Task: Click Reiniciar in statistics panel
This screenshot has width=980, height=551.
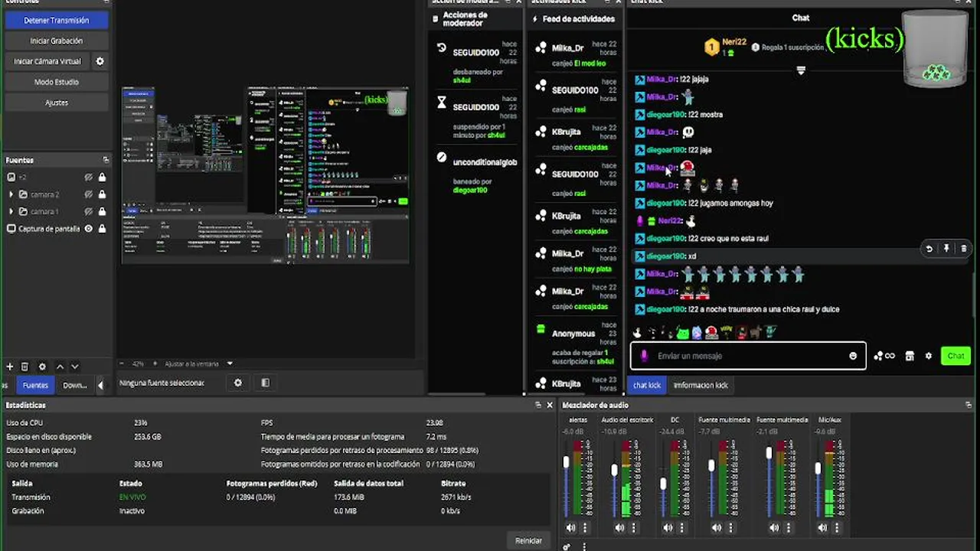Action: [528, 540]
